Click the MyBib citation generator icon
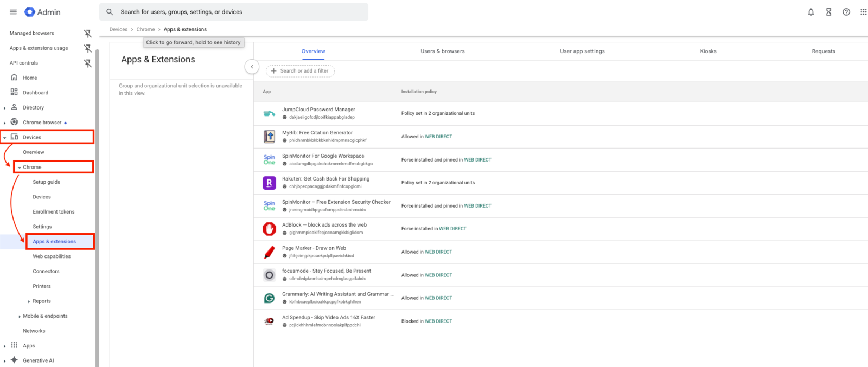 (269, 137)
